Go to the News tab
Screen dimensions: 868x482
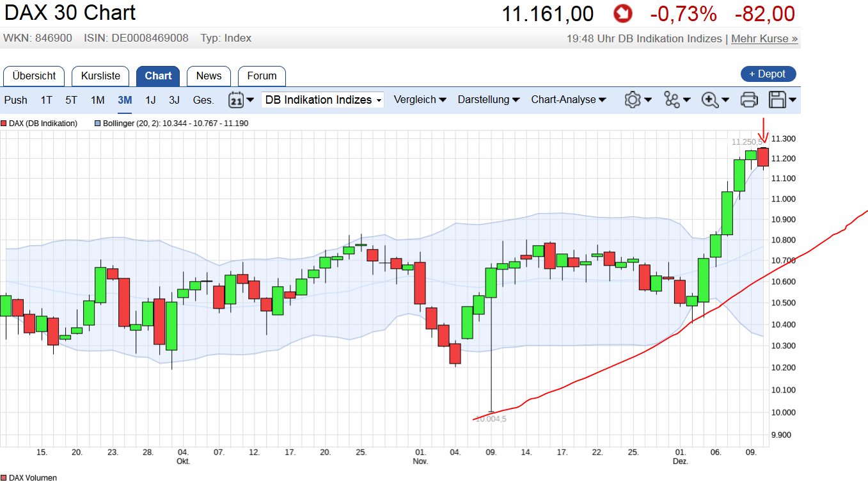click(x=209, y=76)
